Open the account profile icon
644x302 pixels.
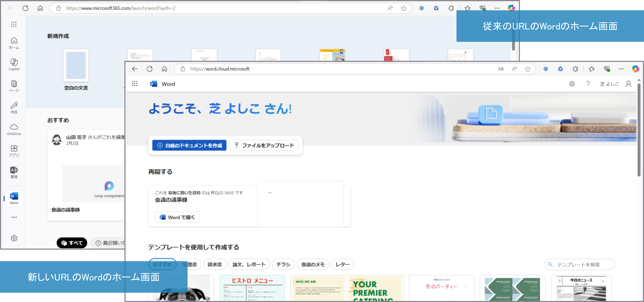tap(628, 84)
